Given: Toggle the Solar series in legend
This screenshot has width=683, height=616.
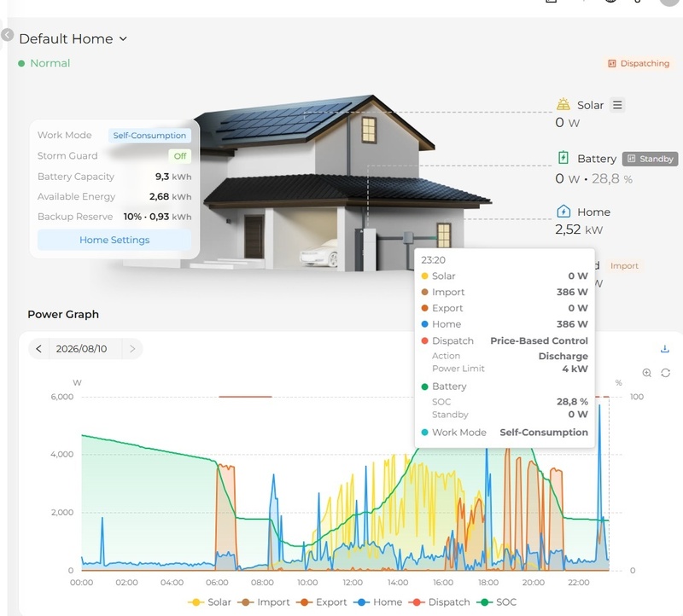Looking at the screenshot, I should tap(209, 602).
